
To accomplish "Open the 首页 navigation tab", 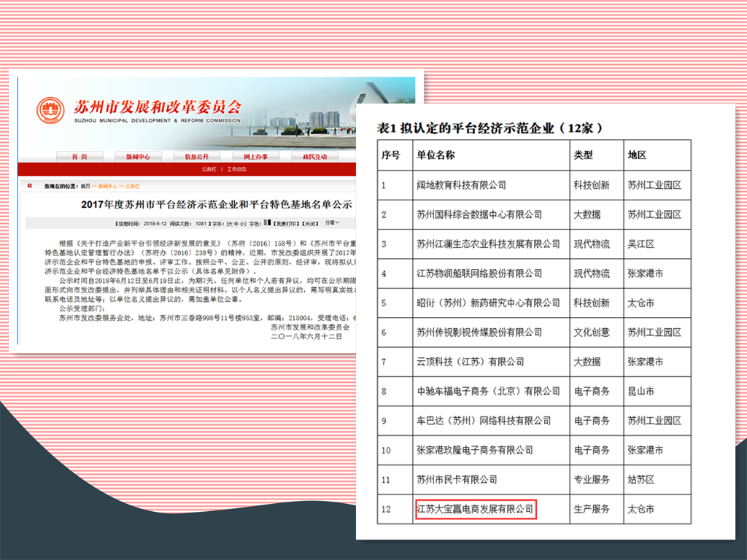I will click(80, 157).
